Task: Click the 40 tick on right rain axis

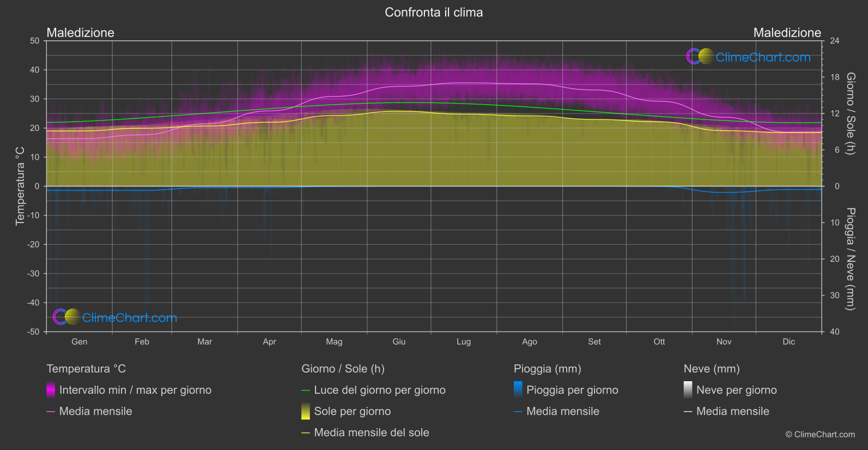Action: (x=834, y=332)
